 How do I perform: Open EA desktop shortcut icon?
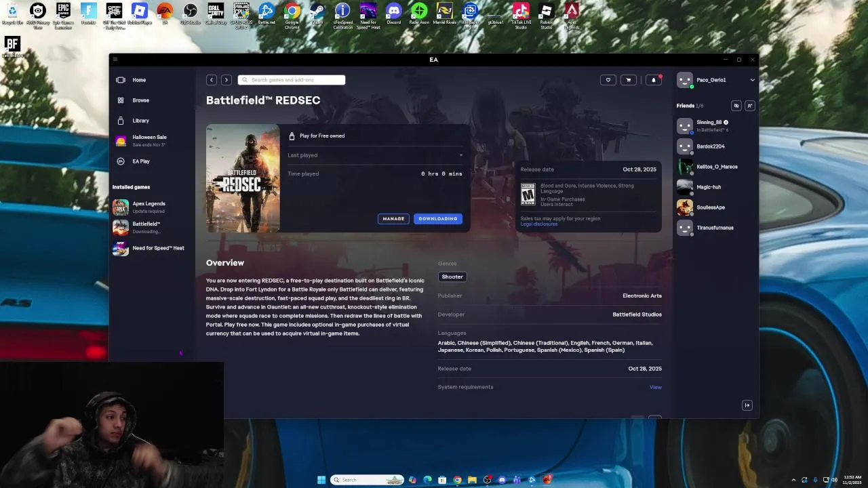[x=165, y=14]
